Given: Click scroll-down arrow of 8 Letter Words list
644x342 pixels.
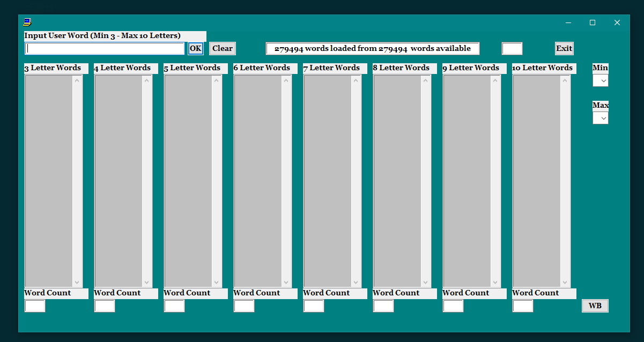Looking at the screenshot, I should 426,282.
